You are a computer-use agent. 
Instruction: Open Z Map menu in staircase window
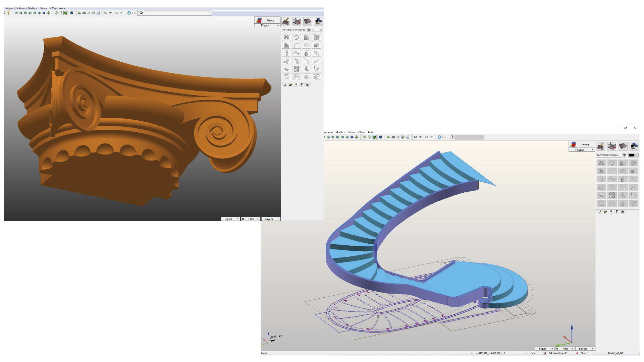[x=361, y=132]
